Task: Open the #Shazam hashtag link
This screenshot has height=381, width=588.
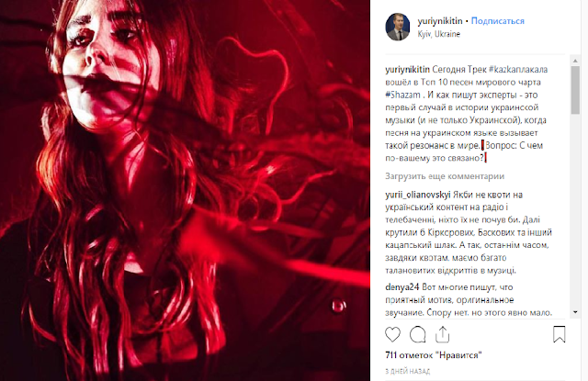Action: tap(402, 95)
